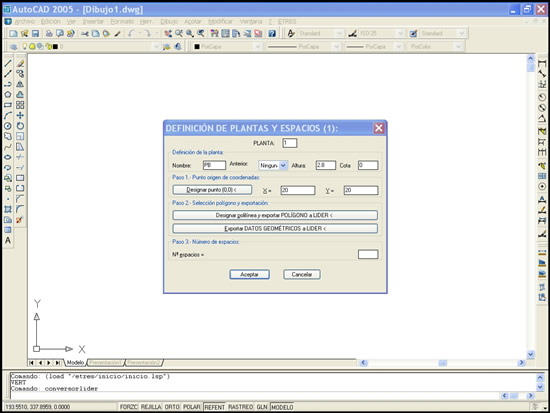Select the Multiline Text tool
The width and height of the screenshot is (550, 413).
pos(8,240)
